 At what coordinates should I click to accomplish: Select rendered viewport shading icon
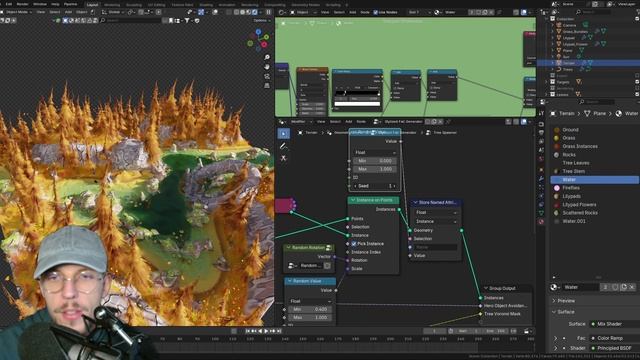click(x=255, y=12)
